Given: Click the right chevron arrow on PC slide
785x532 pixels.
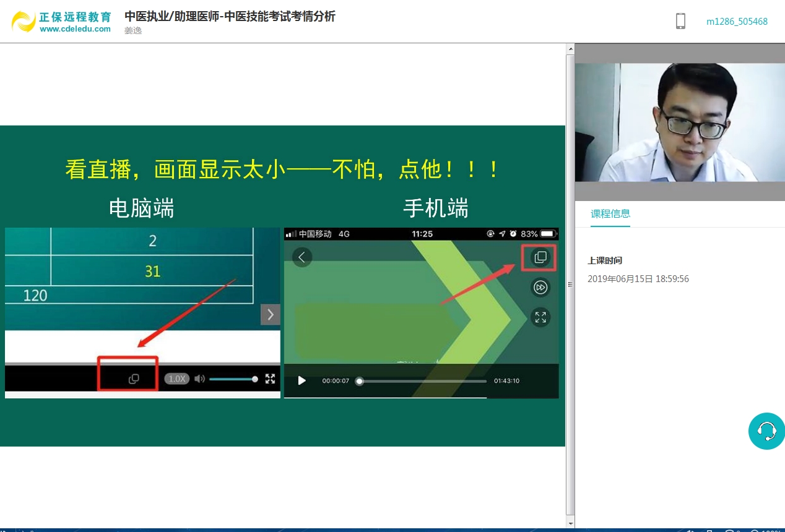Looking at the screenshot, I should click(x=270, y=314).
